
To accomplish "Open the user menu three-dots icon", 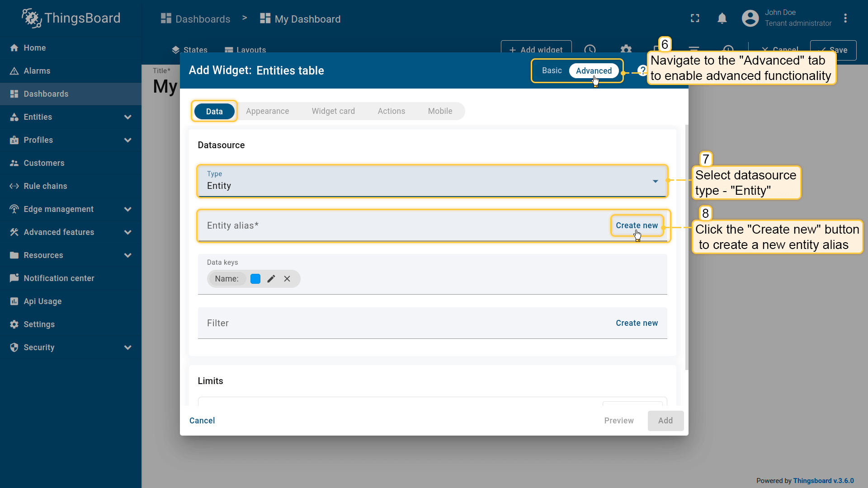I will click(845, 18).
